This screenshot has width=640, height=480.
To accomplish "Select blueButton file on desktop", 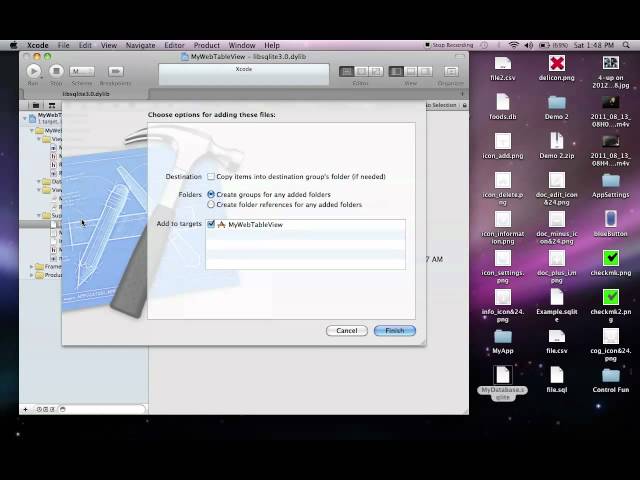I will pos(611,224).
